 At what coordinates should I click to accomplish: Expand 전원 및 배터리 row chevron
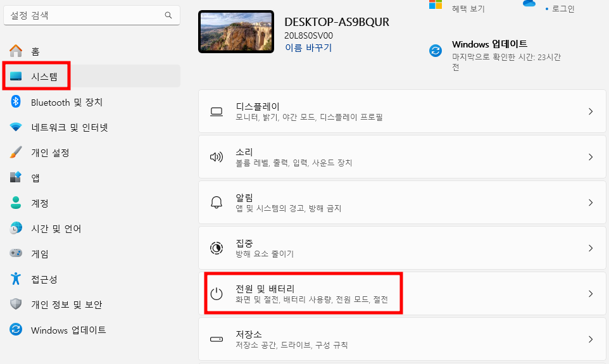[x=591, y=294]
